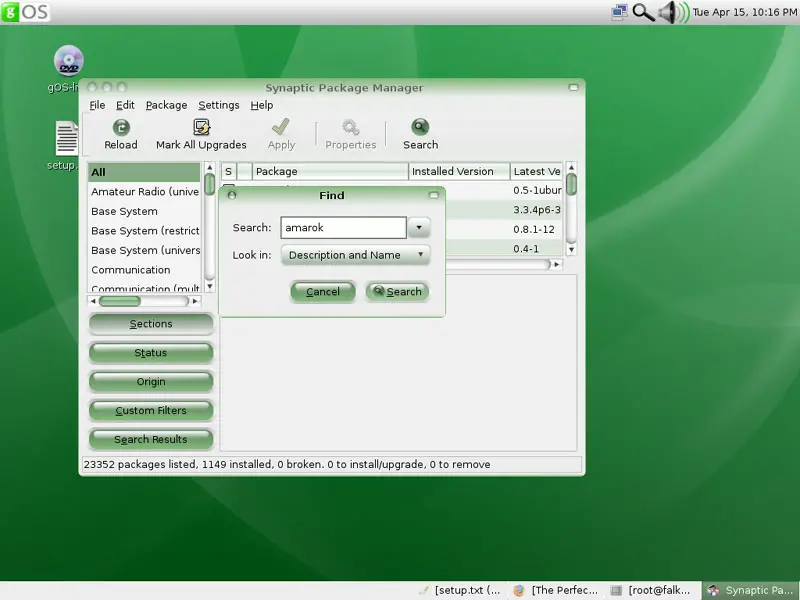
Task: Click package list scroll up arrow
Action: pos(571,168)
